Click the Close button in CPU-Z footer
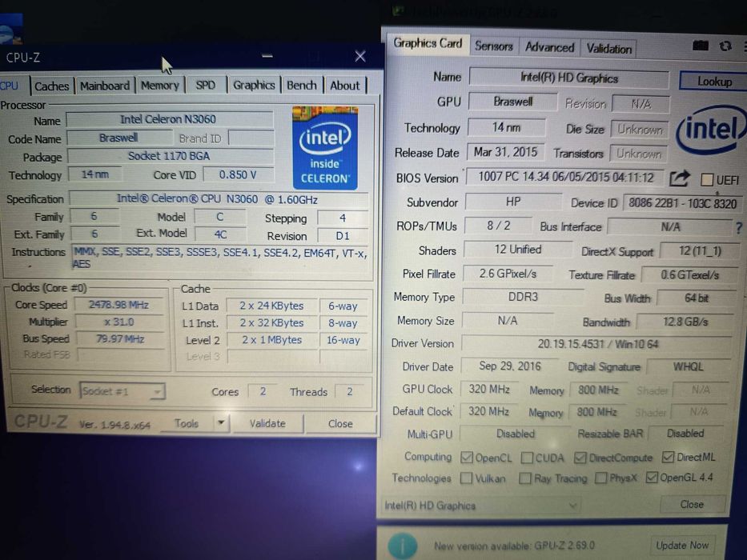This screenshot has height=560, width=747. coord(340,424)
